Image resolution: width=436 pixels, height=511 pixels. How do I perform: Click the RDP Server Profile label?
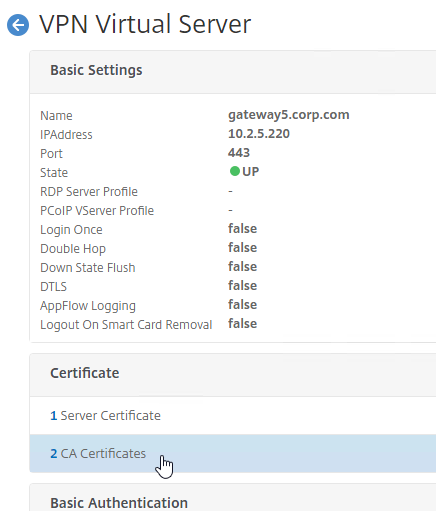tap(89, 192)
